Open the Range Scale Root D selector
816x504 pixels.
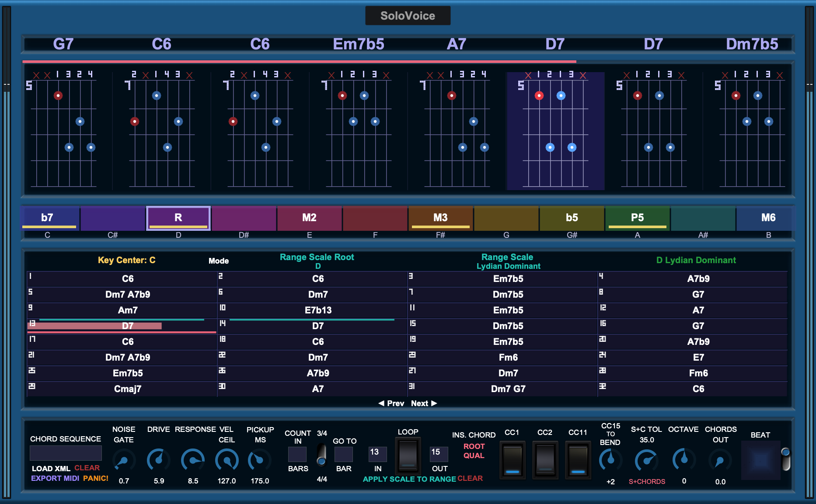pyautogui.click(x=317, y=261)
